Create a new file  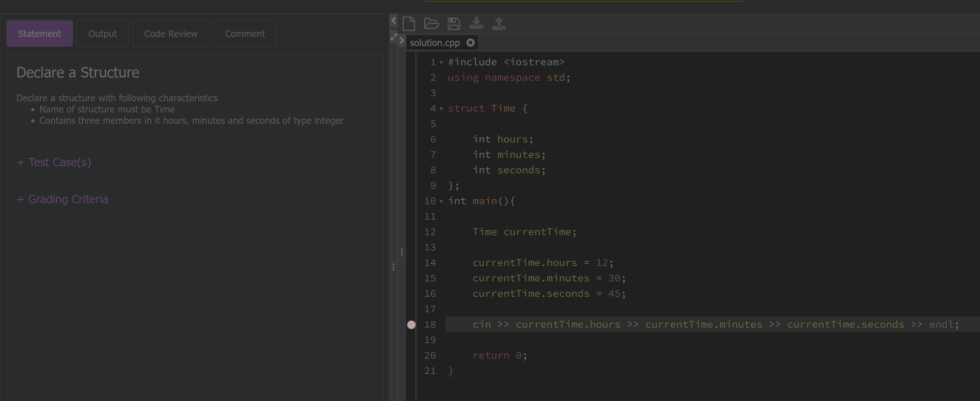pos(409,23)
